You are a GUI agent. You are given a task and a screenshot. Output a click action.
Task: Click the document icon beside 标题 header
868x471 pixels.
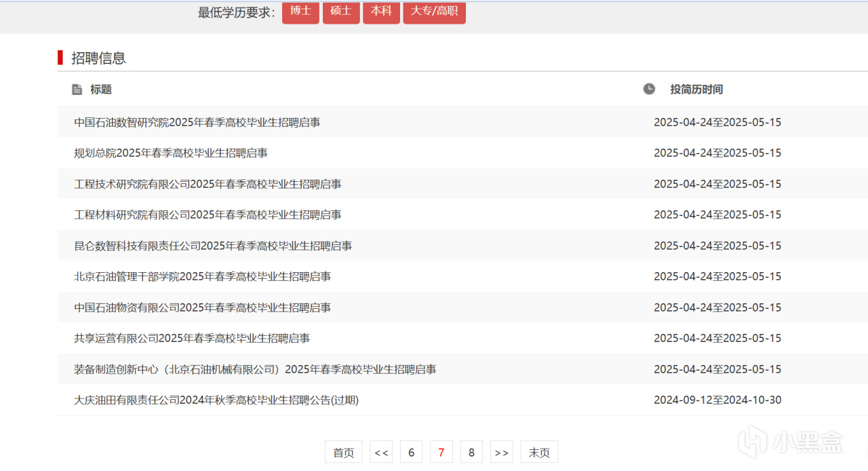(x=77, y=90)
